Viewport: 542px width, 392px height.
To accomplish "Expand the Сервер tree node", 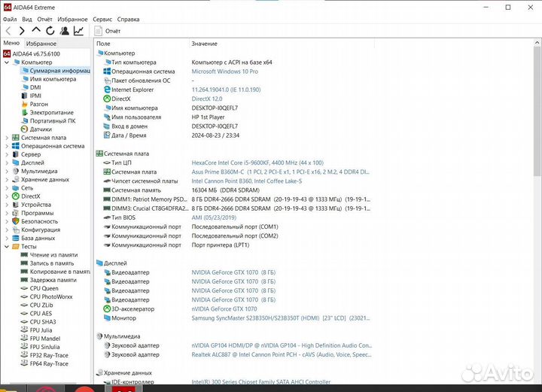I will [7, 154].
